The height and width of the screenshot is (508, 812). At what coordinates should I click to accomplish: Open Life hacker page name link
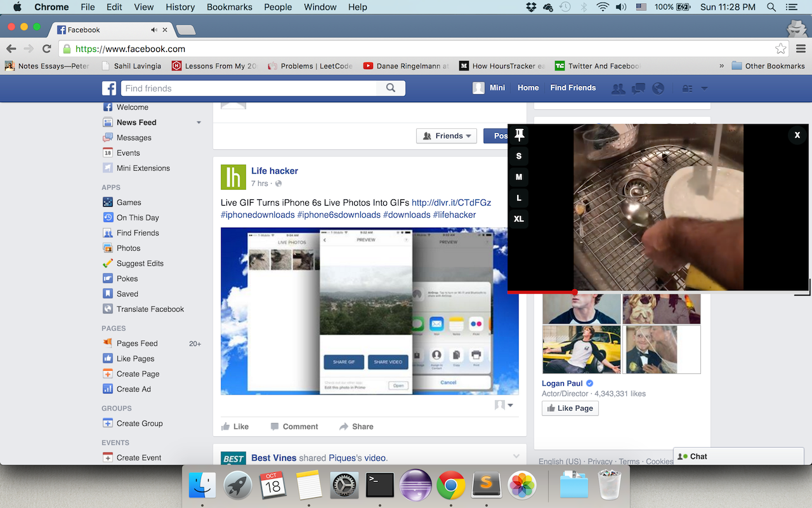[x=275, y=171]
